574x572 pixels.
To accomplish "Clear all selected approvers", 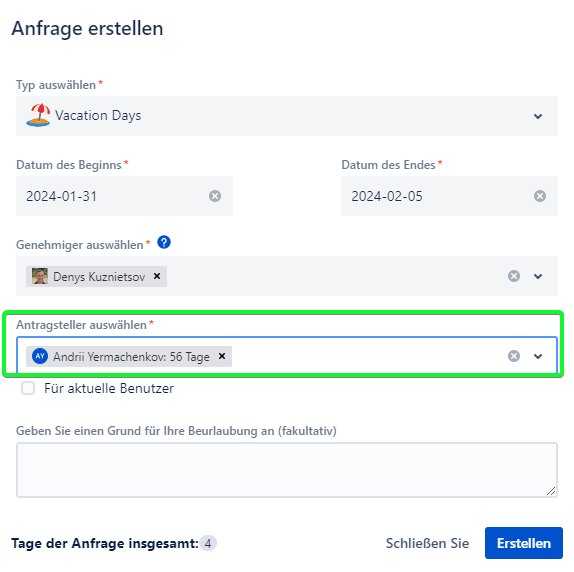I will pyautogui.click(x=514, y=276).
